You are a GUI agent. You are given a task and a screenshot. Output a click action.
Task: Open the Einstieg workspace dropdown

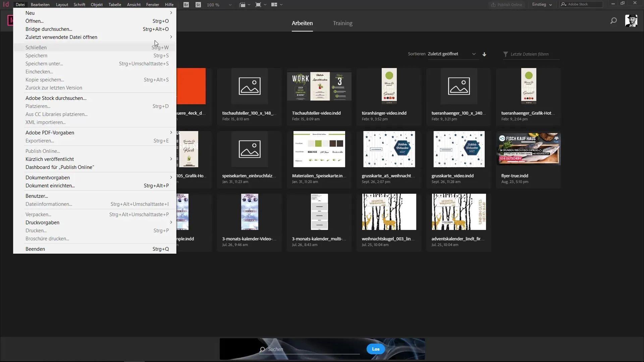[x=542, y=5]
